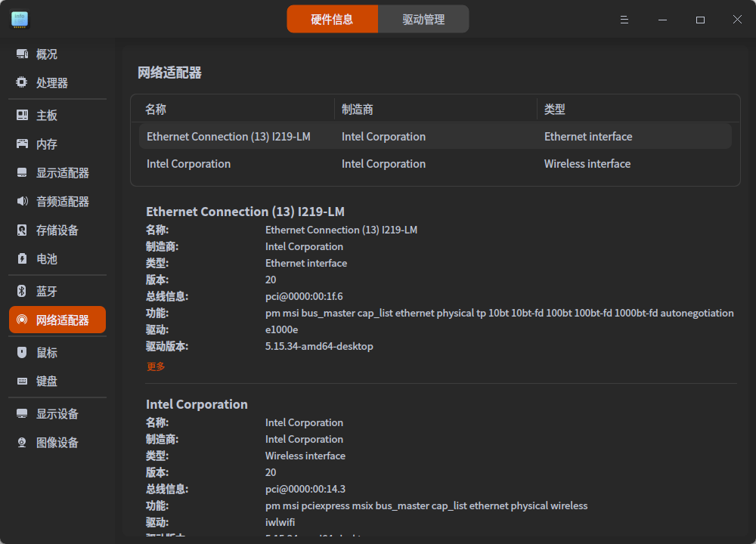Click the pci@0000:00:14.3 bus info value

[305, 489]
